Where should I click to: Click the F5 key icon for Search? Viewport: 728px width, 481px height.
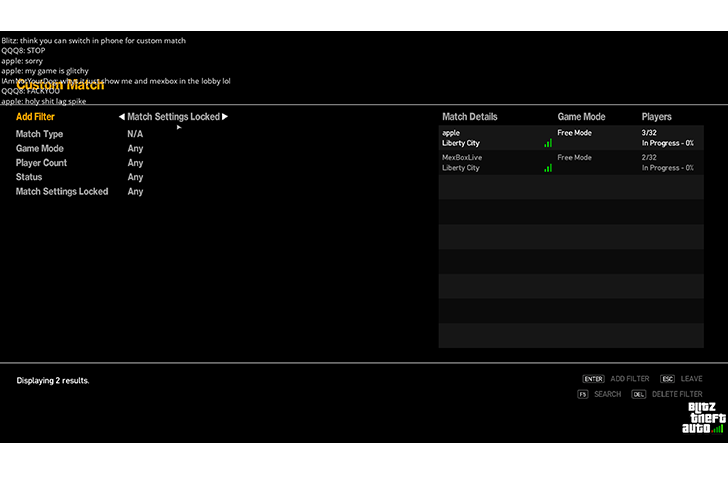583,394
